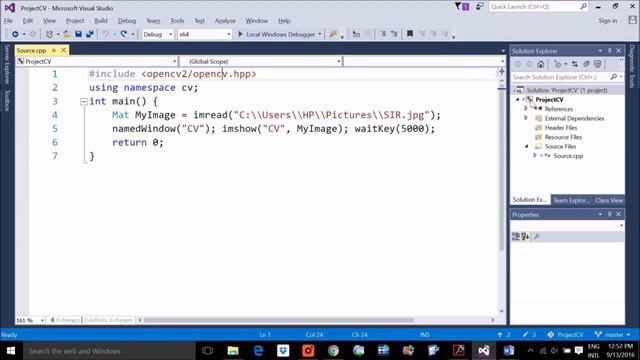This screenshot has height=360, width=640.
Task: Select Resource Files folder in tree
Action: pos(563,137)
